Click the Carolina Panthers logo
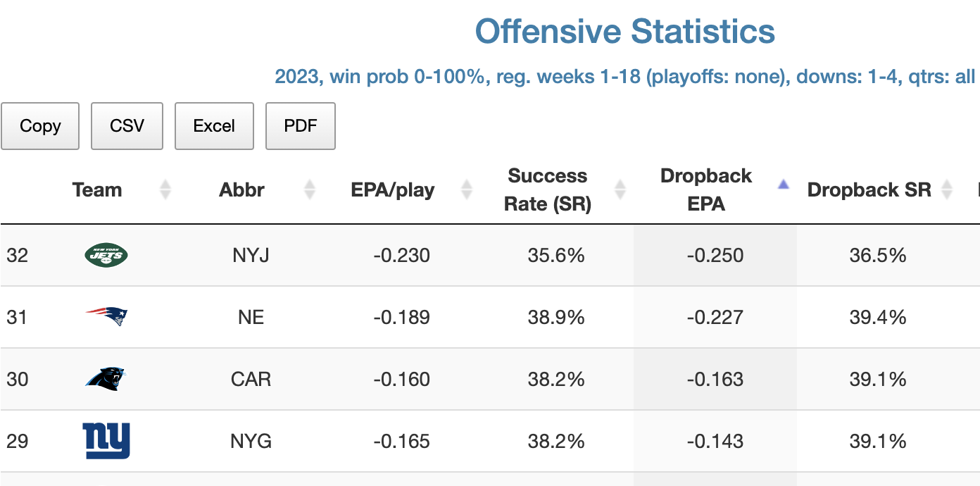This screenshot has width=980, height=486. 106,379
